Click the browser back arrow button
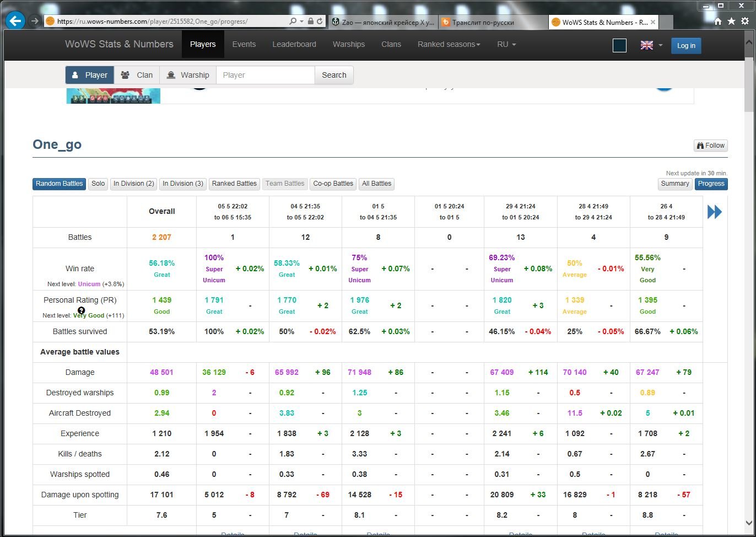Viewport: 756px width, 537px height. pyautogui.click(x=15, y=22)
